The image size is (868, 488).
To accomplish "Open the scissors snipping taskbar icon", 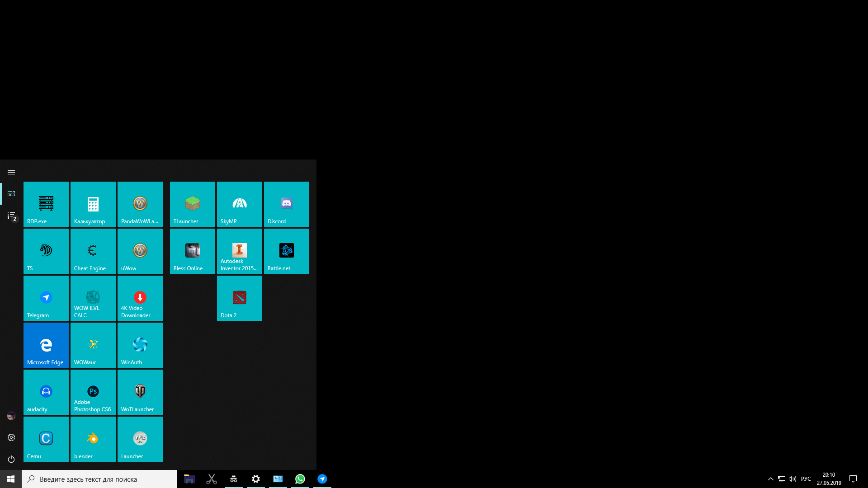I will pyautogui.click(x=212, y=479).
